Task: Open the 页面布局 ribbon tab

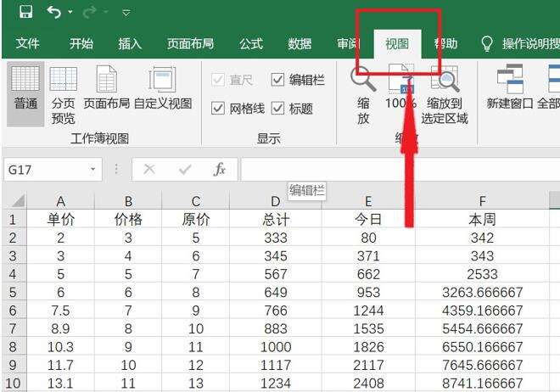Action: 191,43
